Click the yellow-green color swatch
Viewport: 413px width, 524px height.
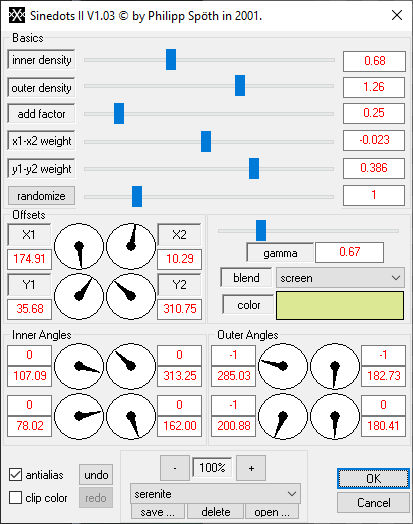pyautogui.click(x=340, y=305)
